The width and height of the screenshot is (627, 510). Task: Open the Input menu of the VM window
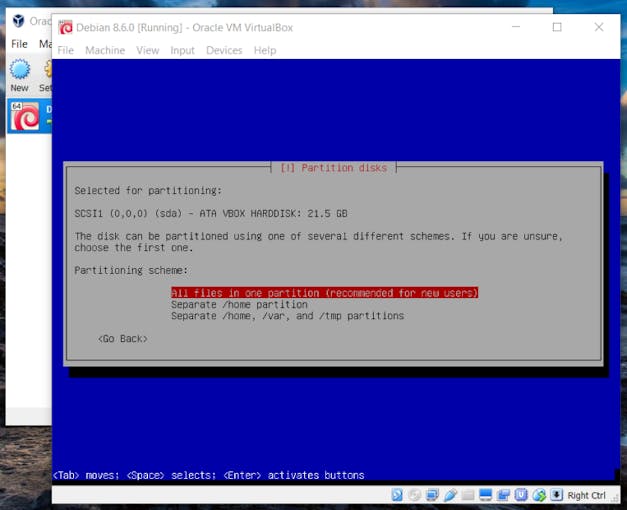(182, 50)
